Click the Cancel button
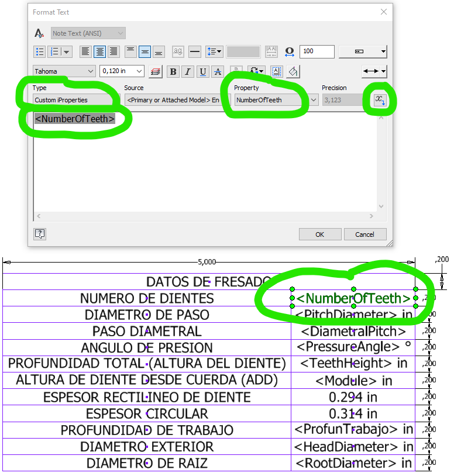454x476 pixels. [x=364, y=234]
